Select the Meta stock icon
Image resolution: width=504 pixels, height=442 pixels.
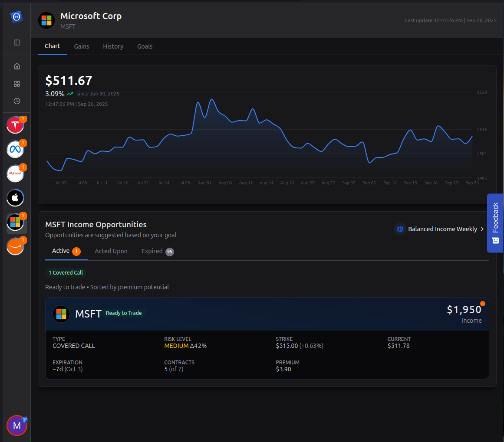coord(15,150)
